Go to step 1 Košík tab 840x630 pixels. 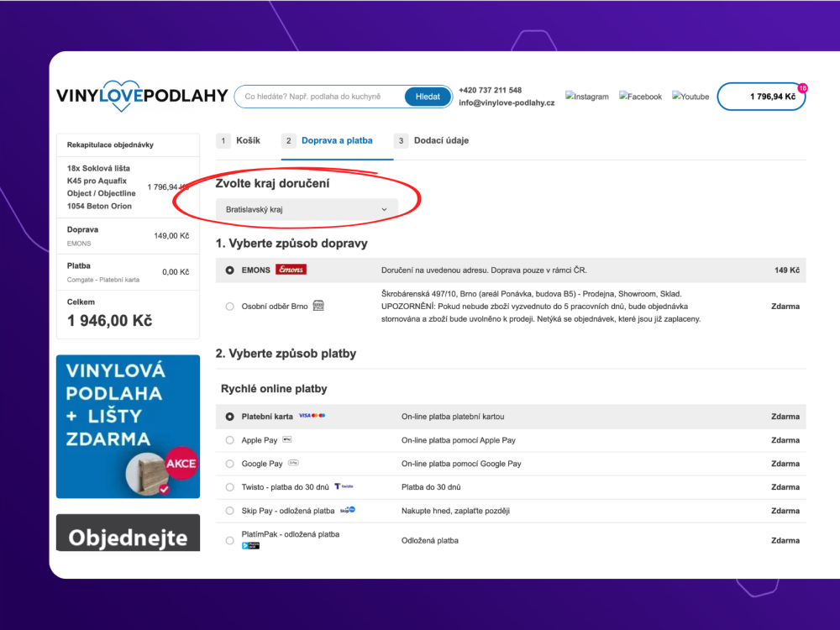click(x=239, y=140)
